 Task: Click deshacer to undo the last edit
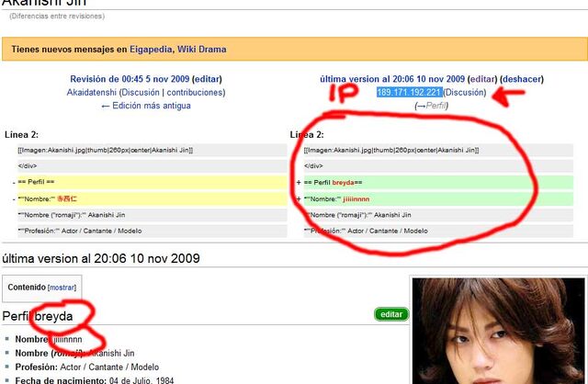click(522, 79)
